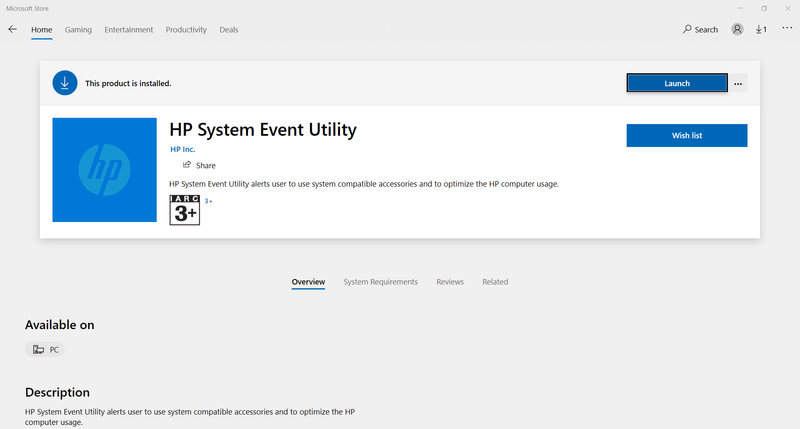The image size is (800, 429).
Task: Click the IARC 3+ rating badge
Action: pos(185,210)
